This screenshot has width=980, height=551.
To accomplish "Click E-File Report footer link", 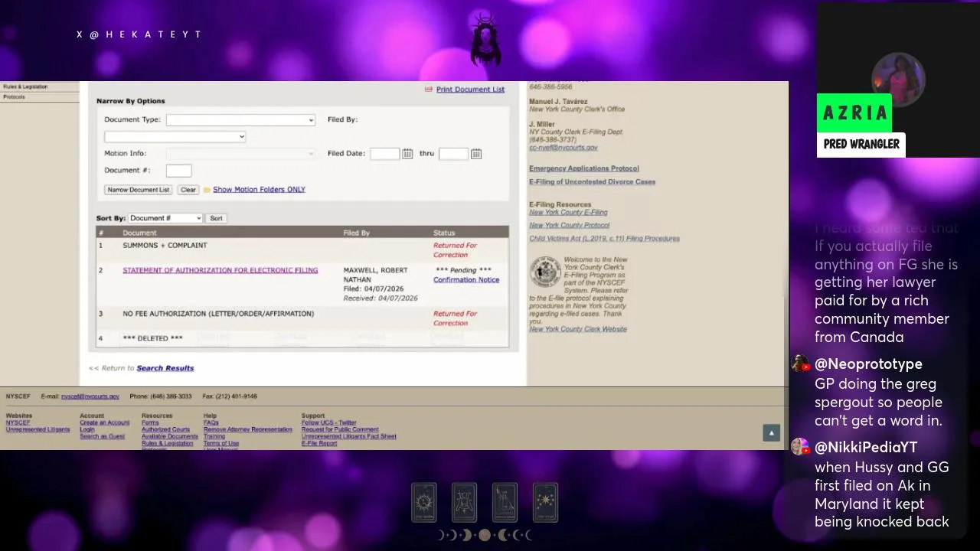I will (x=319, y=443).
